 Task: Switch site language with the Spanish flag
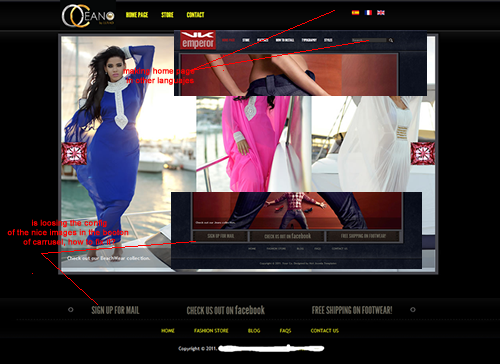355,13
